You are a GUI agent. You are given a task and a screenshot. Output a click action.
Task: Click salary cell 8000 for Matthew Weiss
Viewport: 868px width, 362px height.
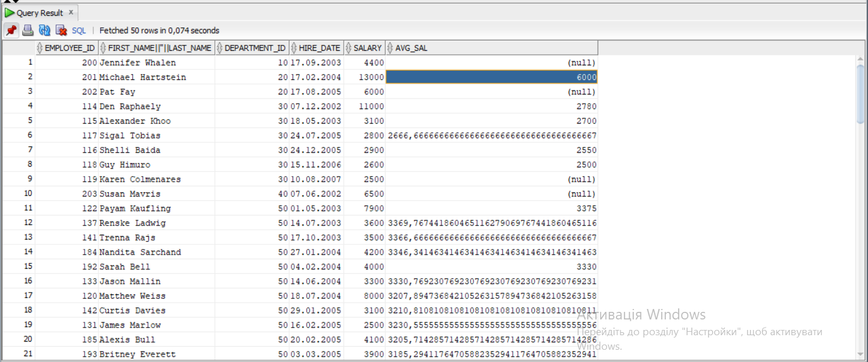click(364, 296)
